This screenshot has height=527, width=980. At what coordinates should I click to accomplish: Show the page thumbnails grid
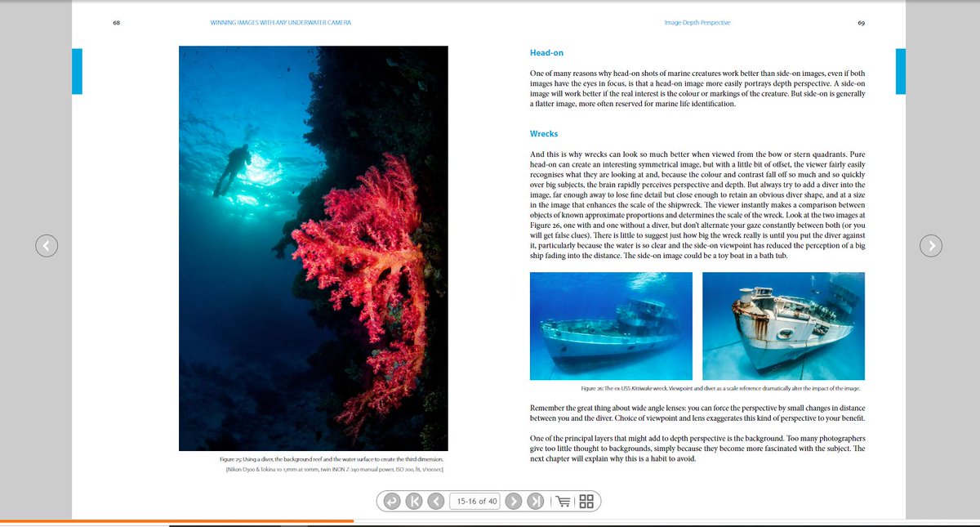coord(586,501)
